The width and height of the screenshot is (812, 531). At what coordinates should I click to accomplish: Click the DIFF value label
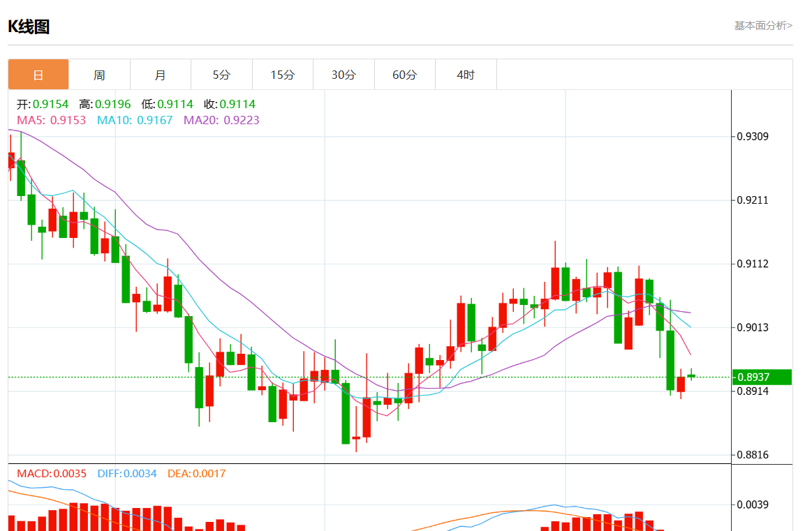click(126, 474)
